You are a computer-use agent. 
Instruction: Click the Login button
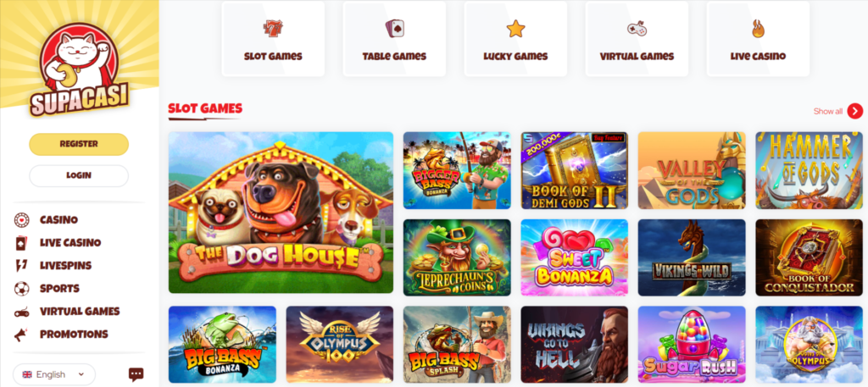click(79, 175)
